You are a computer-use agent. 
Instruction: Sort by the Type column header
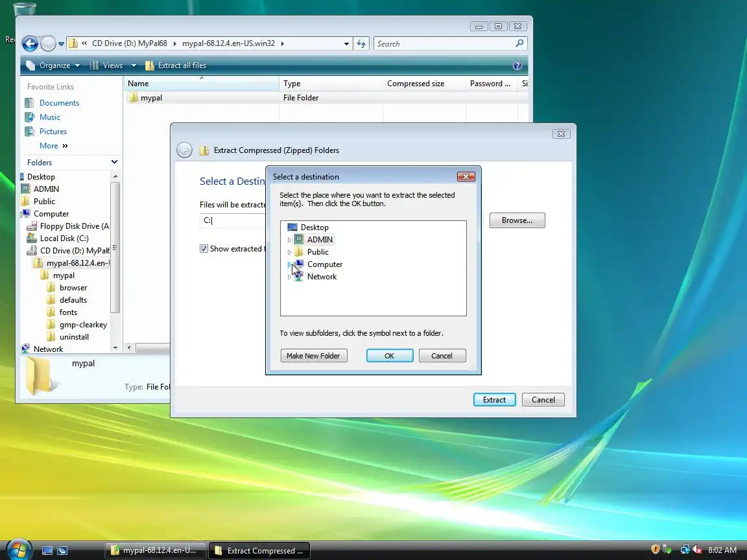(x=331, y=84)
